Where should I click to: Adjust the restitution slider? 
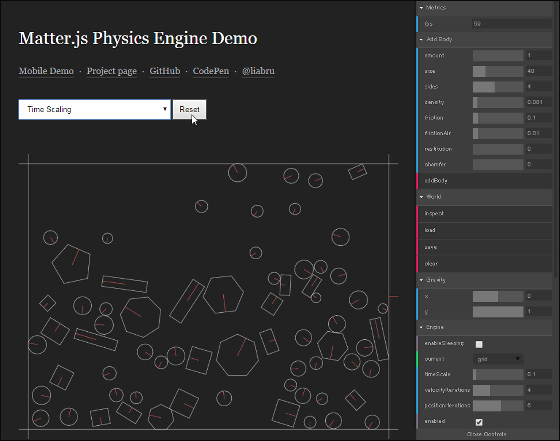pyautogui.click(x=498, y=149)
